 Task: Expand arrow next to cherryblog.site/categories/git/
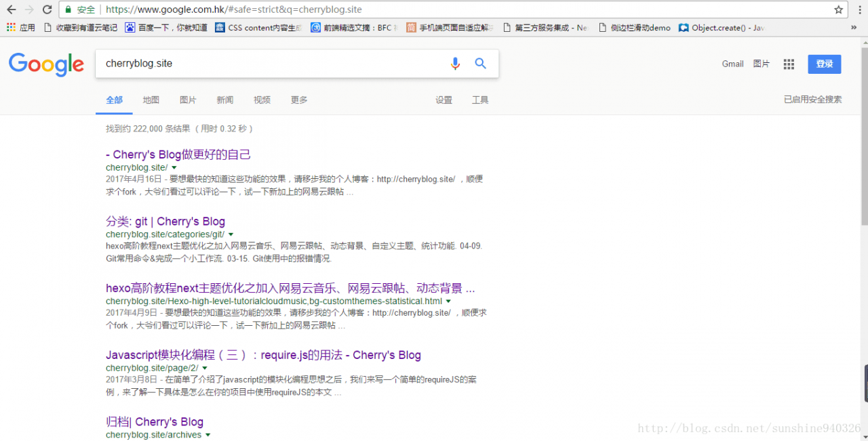click(x=231, y=234)
